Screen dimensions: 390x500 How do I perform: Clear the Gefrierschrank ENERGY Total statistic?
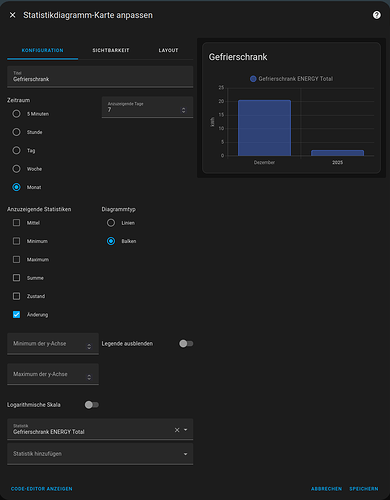coord(177,430)
